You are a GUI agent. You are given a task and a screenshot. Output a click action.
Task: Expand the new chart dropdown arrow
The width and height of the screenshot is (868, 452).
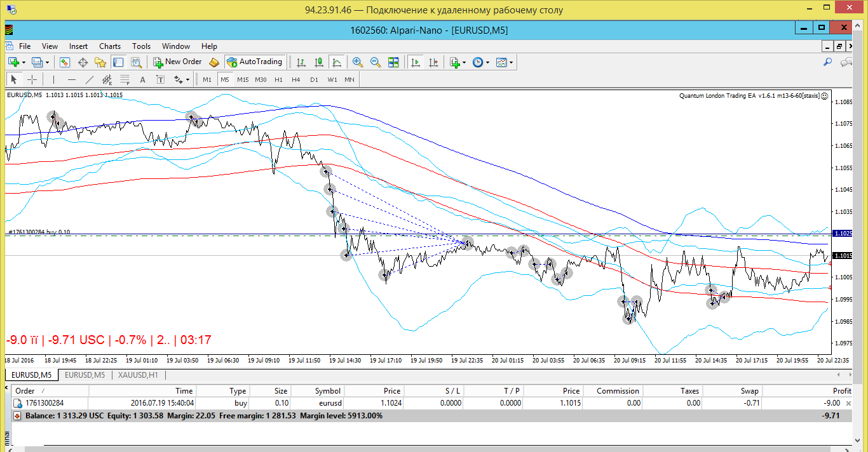click(x=24, y=62)
